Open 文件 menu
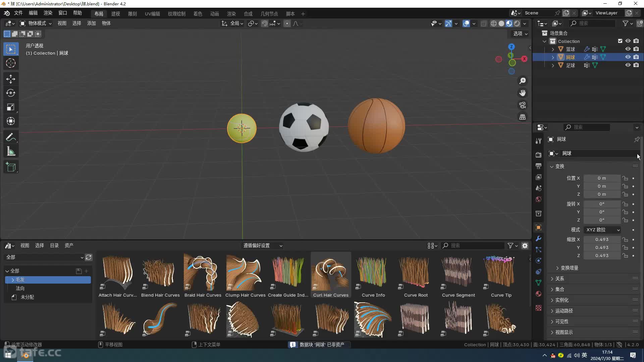Screen dimensions: 644x362 point(18,13)
